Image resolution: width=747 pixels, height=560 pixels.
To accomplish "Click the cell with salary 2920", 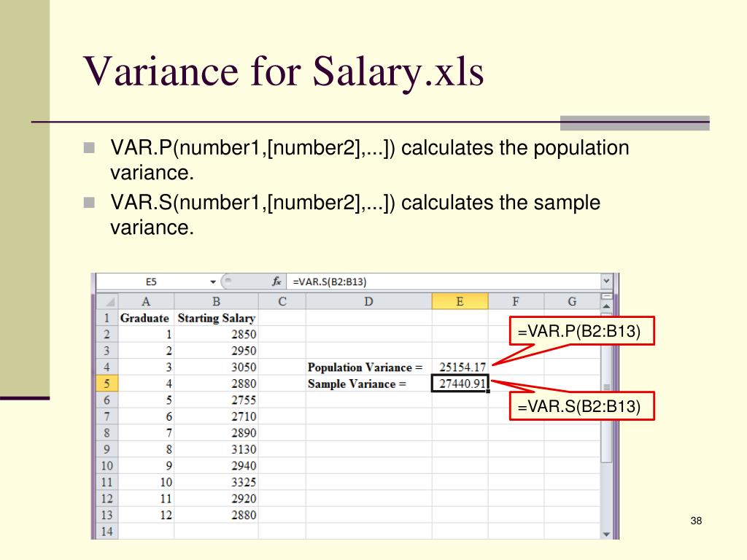I will click(x=216, y=499).
